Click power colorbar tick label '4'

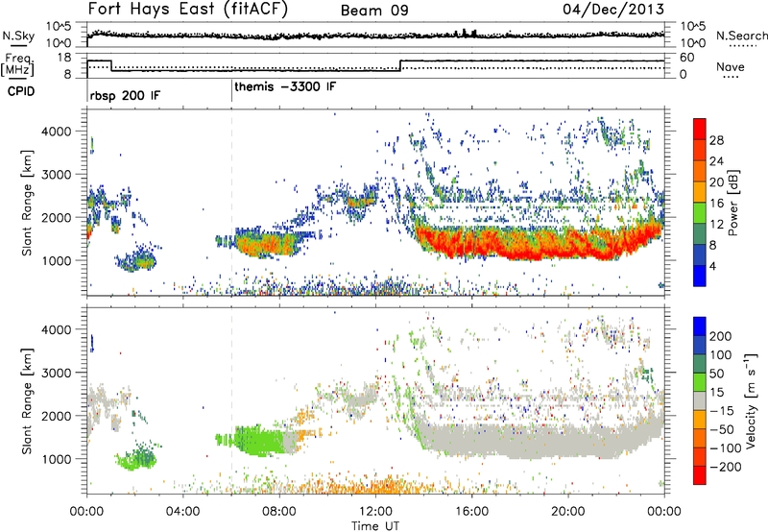[712, 266]
